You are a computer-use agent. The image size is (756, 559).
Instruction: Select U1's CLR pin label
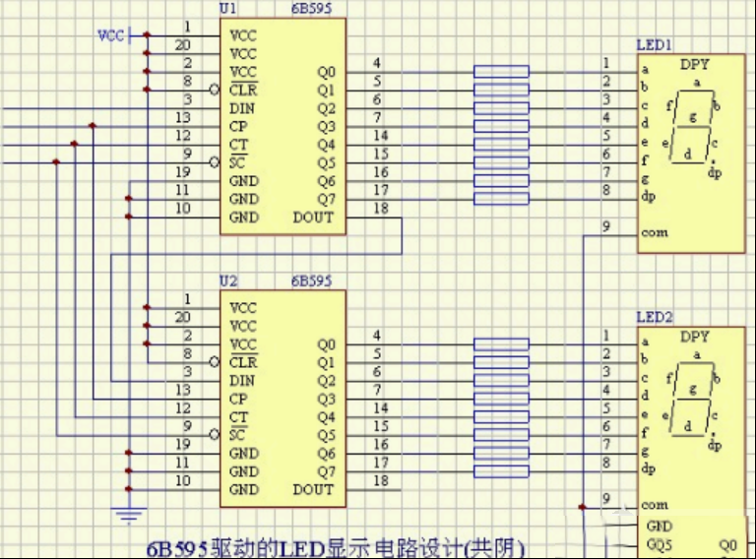(x=243, y=91)
